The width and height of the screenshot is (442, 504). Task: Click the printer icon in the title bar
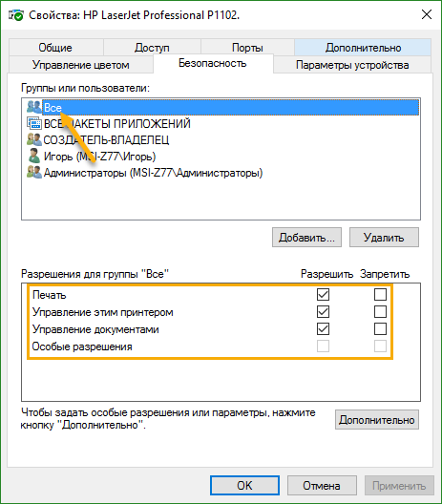[16, 15]
